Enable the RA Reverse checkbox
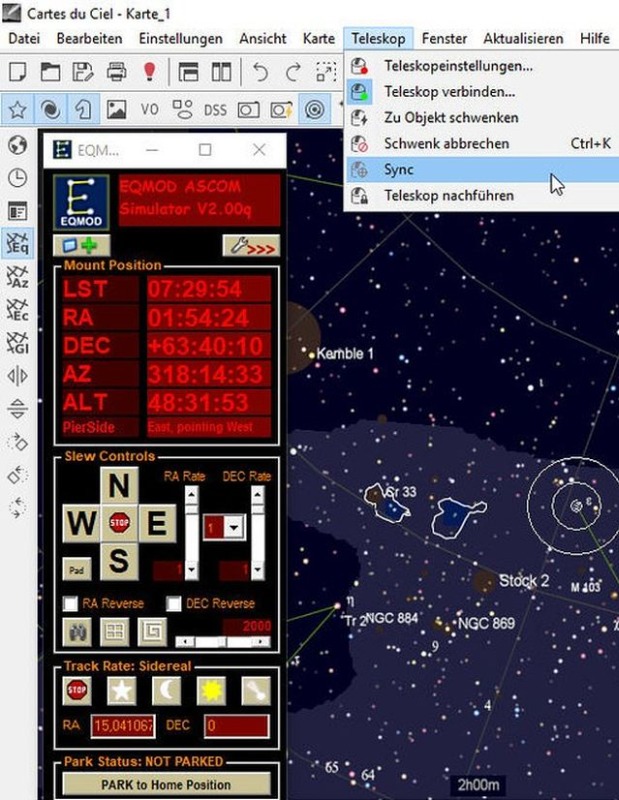The width and height of the screenshot is (619, 800). pyautogui.click(x=71, y=604)
